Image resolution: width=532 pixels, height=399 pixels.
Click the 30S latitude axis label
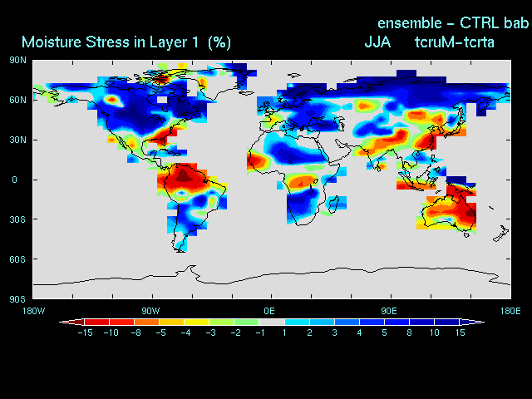tap(17, 219)
